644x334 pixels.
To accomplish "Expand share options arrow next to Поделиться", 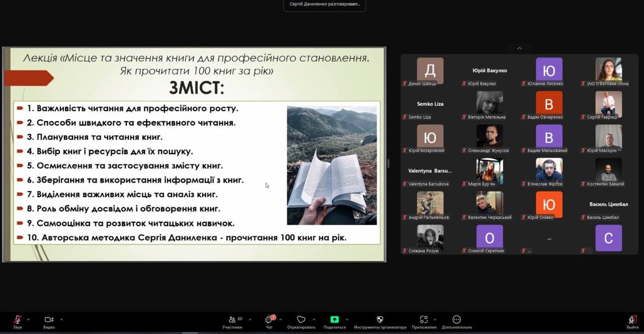I will 347,319.
